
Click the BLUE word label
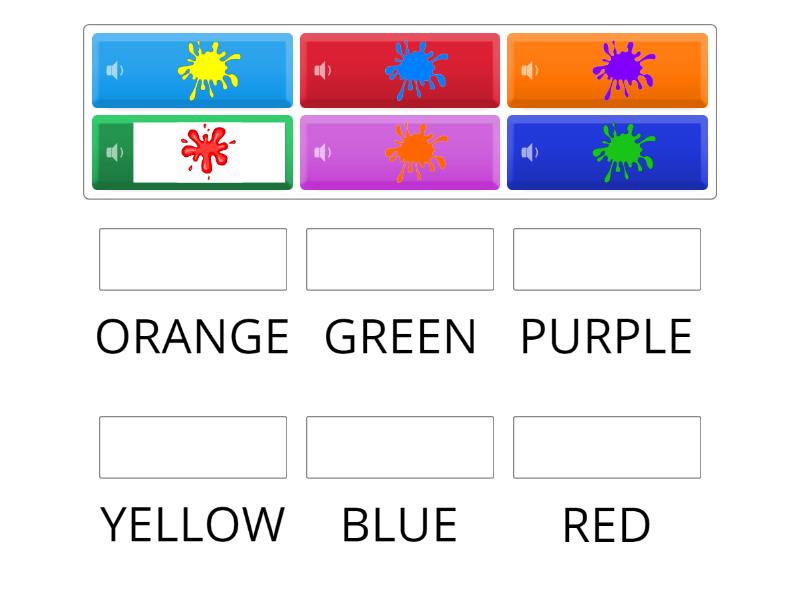tap(400, 522)
